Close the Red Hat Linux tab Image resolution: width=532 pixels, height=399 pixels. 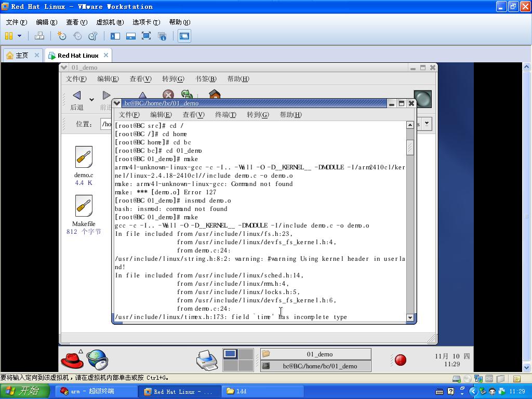106,55
